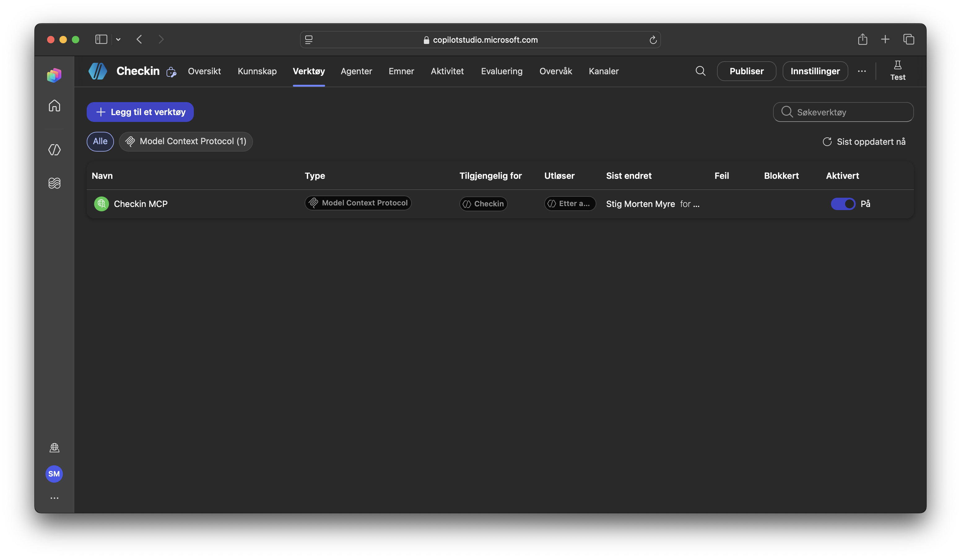
Task: Open the Checkin MCP tool row
Action: pos(500,204)
